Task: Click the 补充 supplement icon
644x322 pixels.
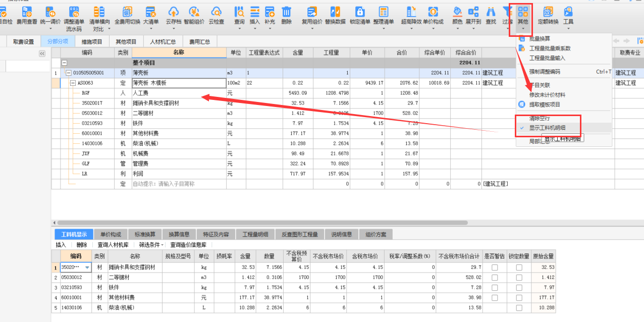Action: [270, 11]
